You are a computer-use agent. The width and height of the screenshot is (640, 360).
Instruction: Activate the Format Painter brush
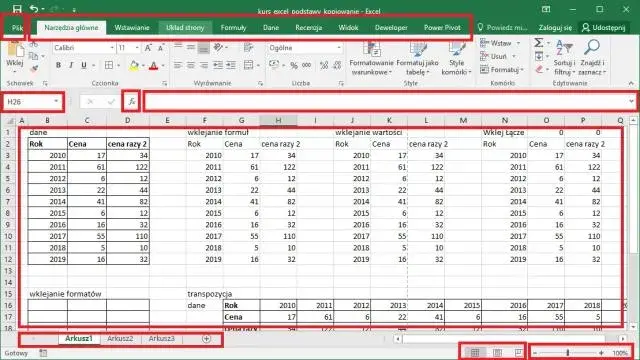coord(34,69)
